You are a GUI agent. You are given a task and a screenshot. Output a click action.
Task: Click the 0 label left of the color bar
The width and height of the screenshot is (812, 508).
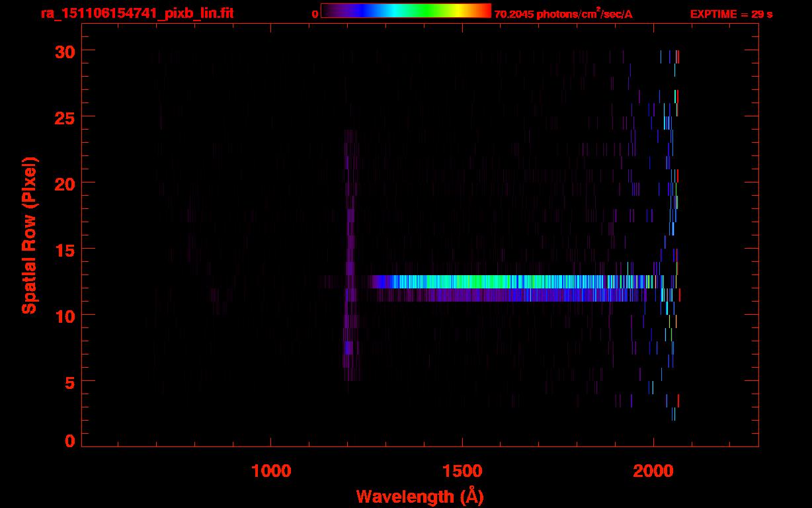[315, 14]
